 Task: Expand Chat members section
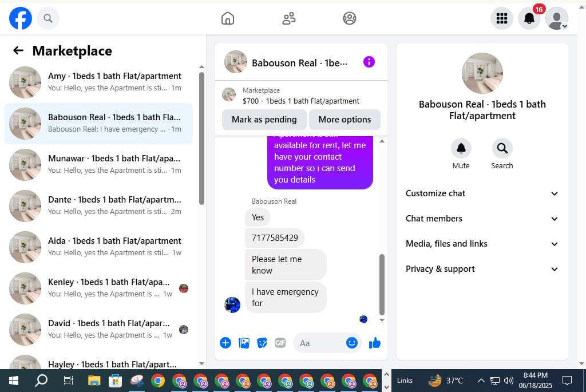click(x=482, y=219)
